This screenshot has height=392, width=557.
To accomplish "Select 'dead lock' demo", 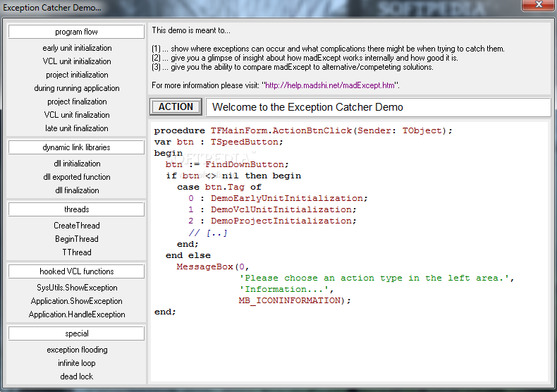I will [x=77, y=376].
